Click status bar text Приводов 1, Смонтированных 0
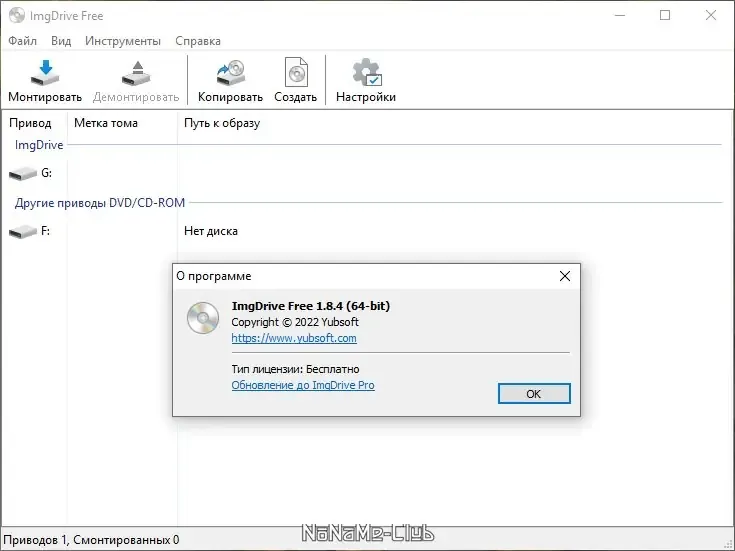This screenshot has height=551, width=735. tap(91, 540)
